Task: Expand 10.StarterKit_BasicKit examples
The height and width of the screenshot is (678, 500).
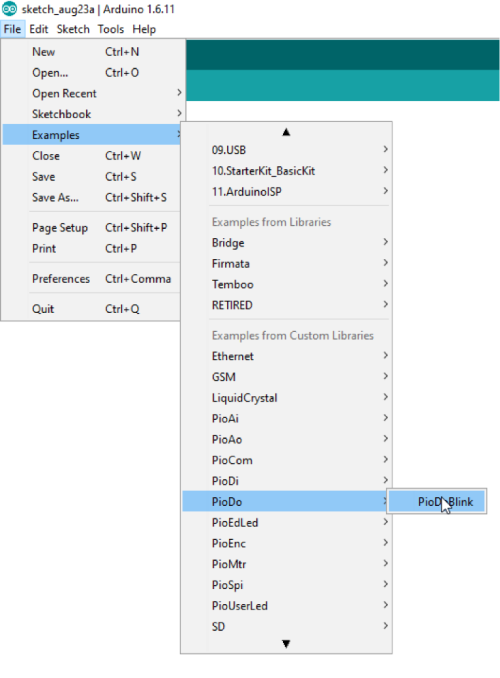Action: 286,171
